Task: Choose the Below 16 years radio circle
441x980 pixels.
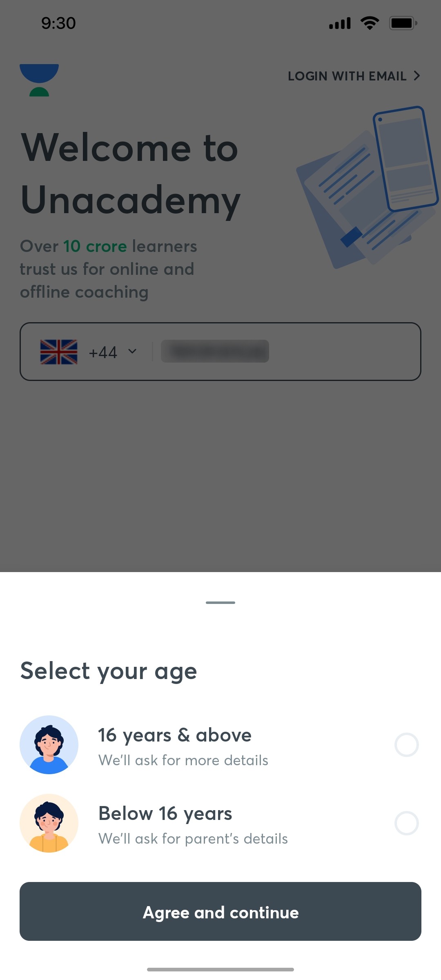Action: (x=407, y=823)
